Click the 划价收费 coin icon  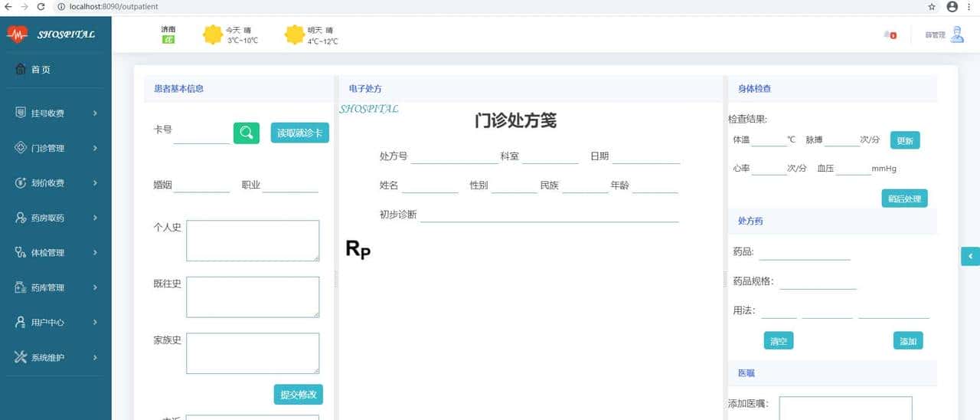click(x=21, y=183)
